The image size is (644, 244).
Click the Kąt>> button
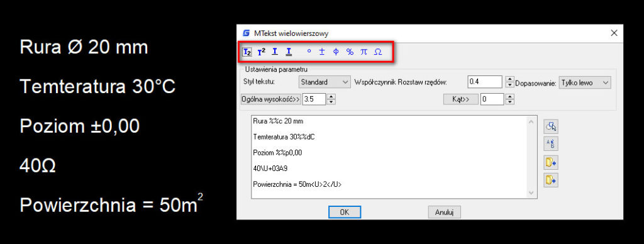[461, 99]
